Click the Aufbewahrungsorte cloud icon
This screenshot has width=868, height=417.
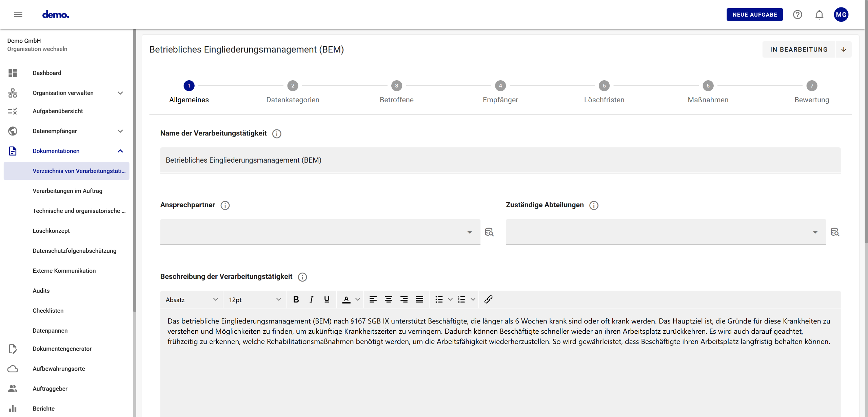point(13,369)
